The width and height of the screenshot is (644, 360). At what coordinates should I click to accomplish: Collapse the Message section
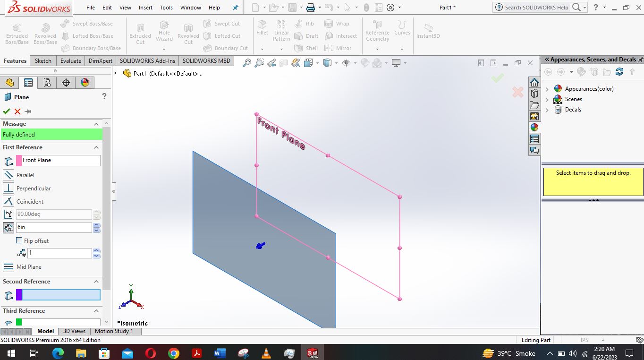click(96, 124)
